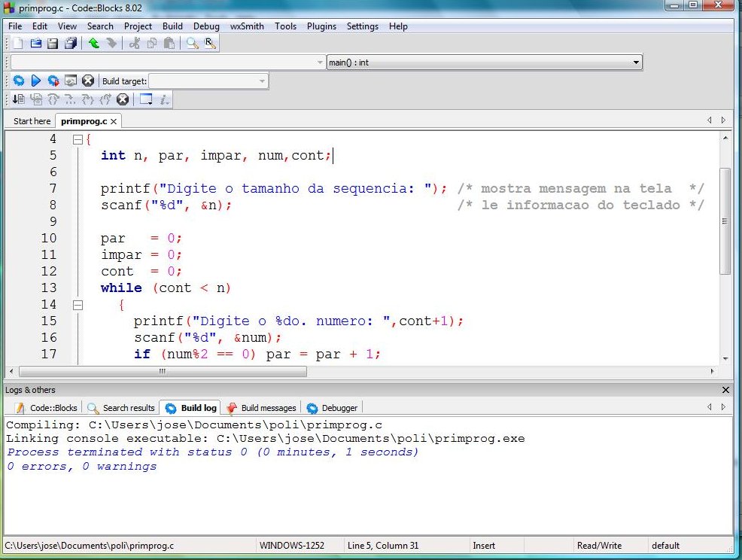Screen dimensions: 742x560
Task: Click the editor horizontal scrollbar thumb
Action: (x=162, y=372)
